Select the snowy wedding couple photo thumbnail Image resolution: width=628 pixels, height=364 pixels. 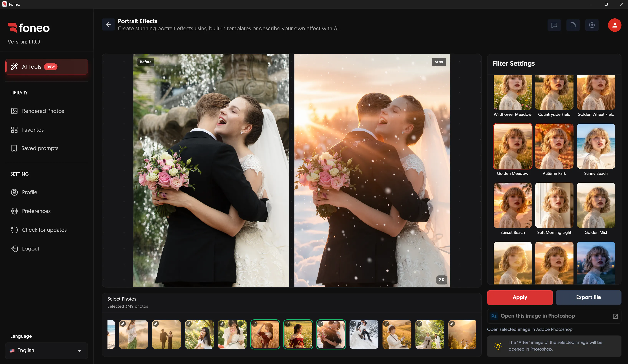pyautogui.click(x=364, y=334)
